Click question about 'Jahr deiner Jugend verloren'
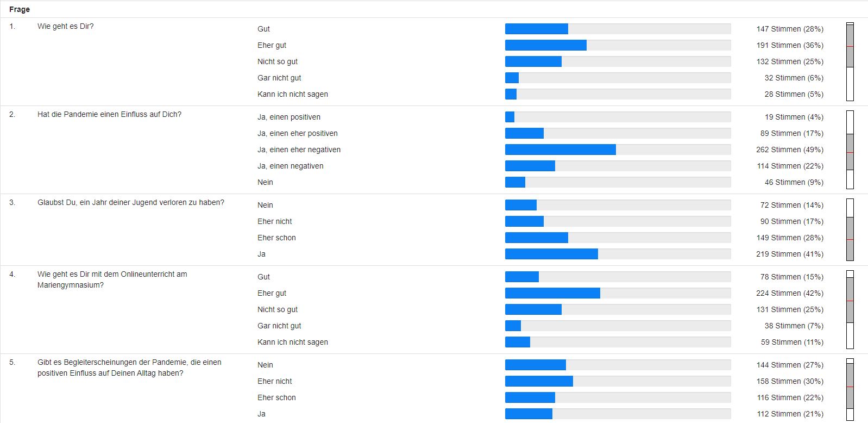Image resolution: width=868 pixels, height=423 pixels. coord(131,202)
